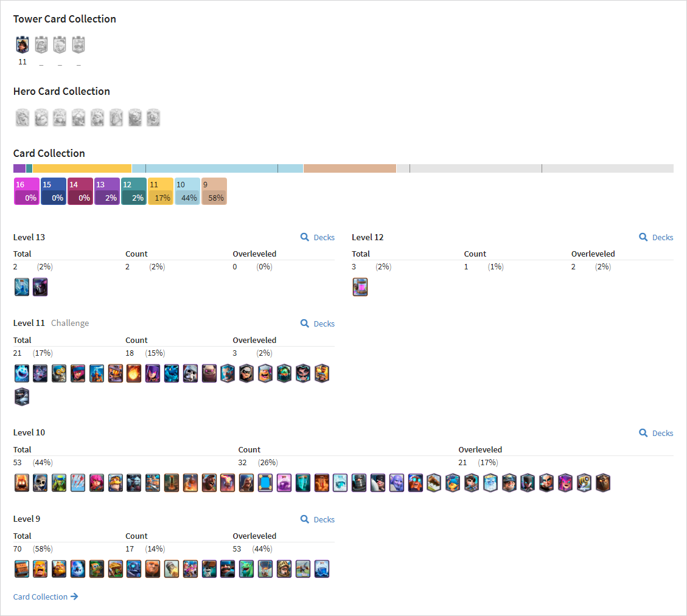Image resolution: width=687 pixels, height=616 pixels.
Task: Open the Giant card in Level 9
Action: [x=153, y=569]
